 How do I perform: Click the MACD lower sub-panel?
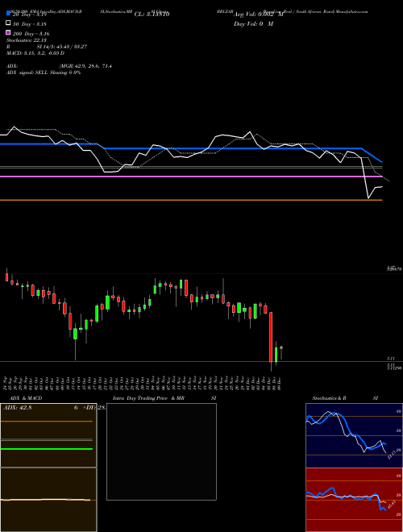point(48,500)
